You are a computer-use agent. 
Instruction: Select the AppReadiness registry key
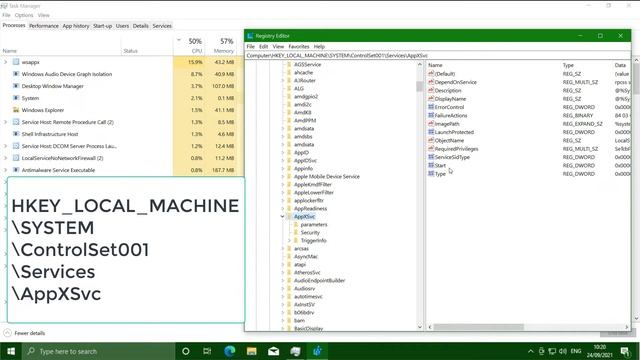310,208
